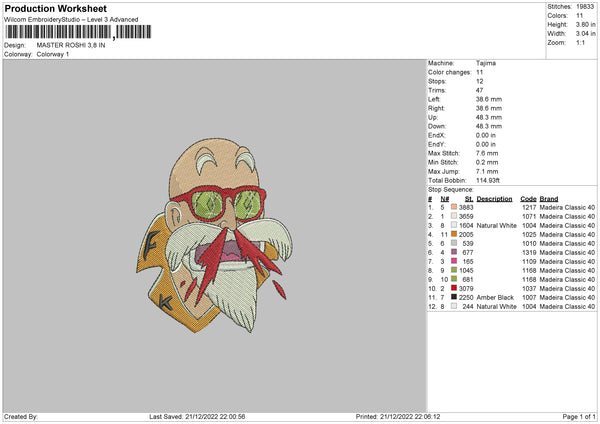This screenshot has width=600, height=424.
Task: Click 'Page 1 of 1' in footer
Action: [x=579, y=417]
